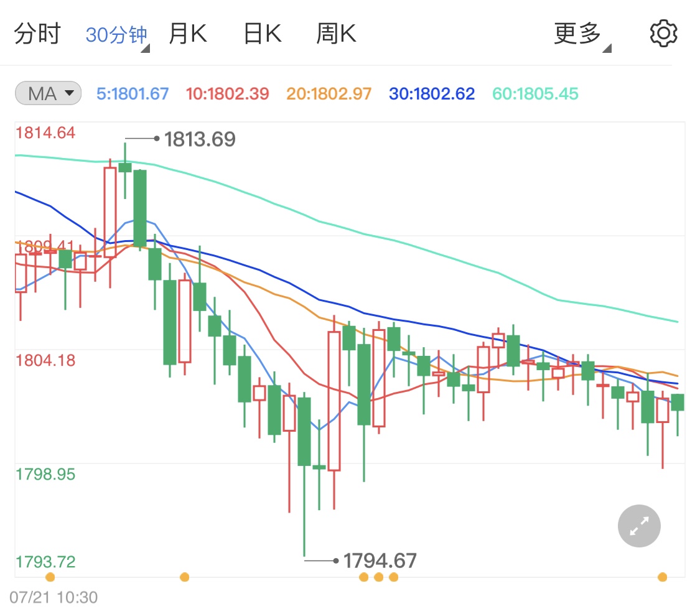Toggle the MA60 line via its 1805.45 label
This screenshot has width=700, height=614.
(x=534, y=92)
